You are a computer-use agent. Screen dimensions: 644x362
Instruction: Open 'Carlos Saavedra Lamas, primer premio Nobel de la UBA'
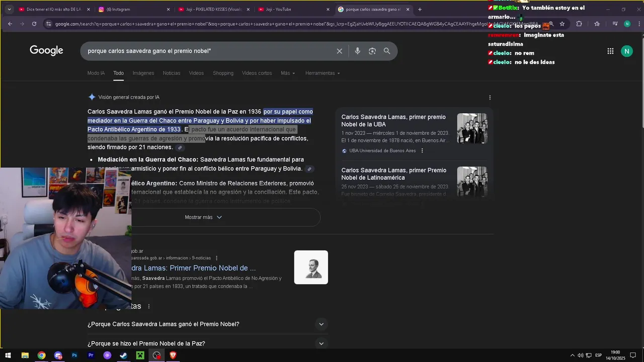pyautogui.click(x=393, y=121)
